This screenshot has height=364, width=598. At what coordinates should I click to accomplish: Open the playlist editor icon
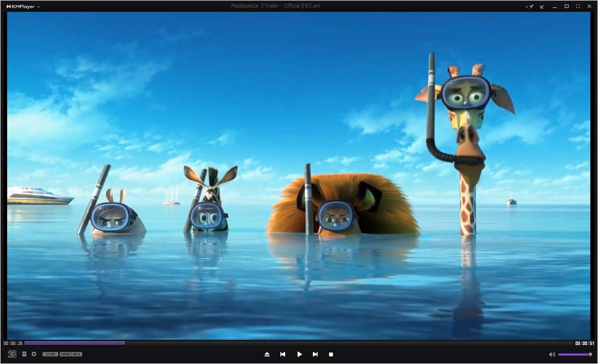tap(24, 354)
